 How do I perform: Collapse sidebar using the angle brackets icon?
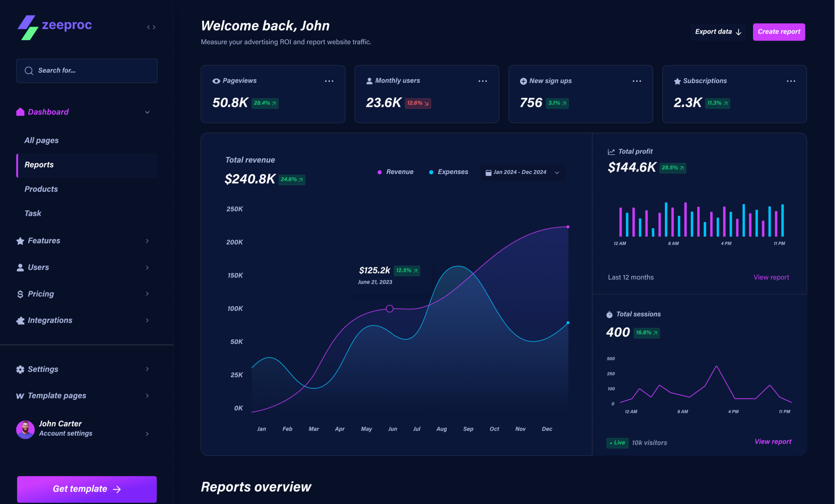[x=151, y=27]
